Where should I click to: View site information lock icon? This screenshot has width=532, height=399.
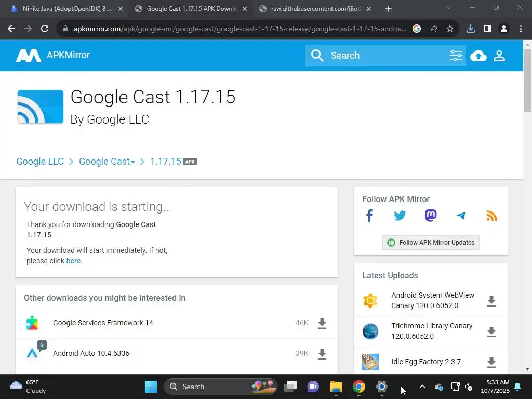click(x=65, y=29)
